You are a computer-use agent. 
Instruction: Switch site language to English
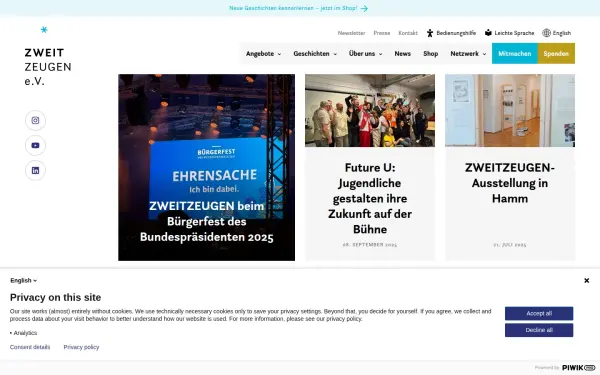561,33
